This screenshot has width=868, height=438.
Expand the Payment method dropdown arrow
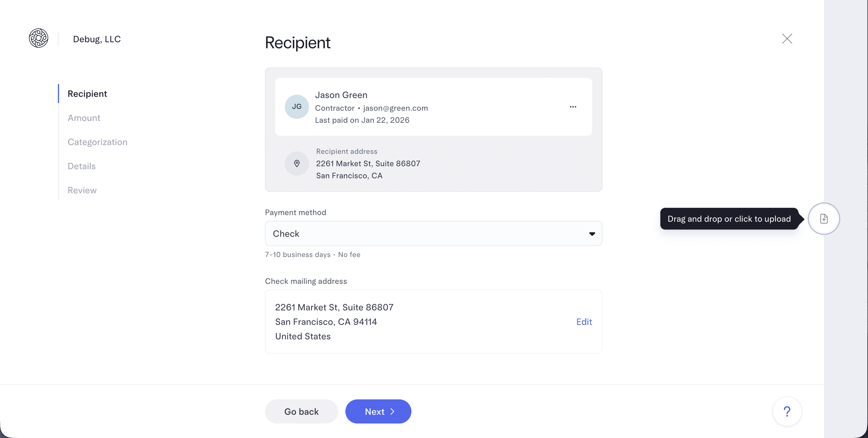tap(592, 234)
